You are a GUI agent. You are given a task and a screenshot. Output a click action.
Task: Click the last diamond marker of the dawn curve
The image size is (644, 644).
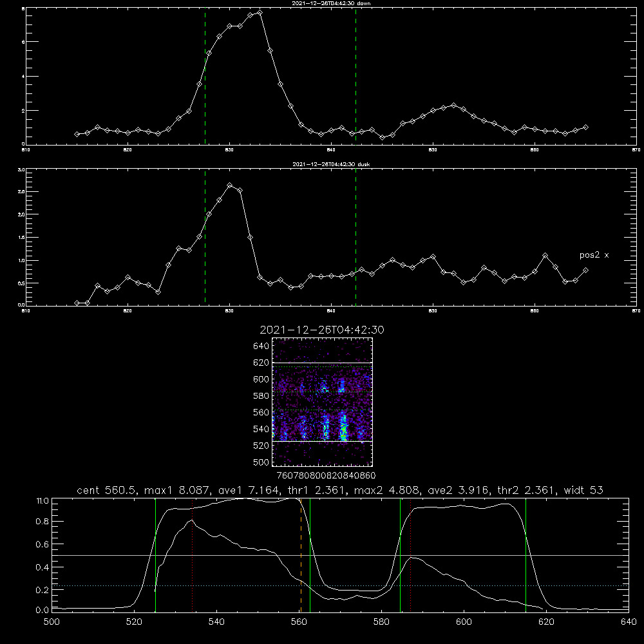(x=585, y=128)
